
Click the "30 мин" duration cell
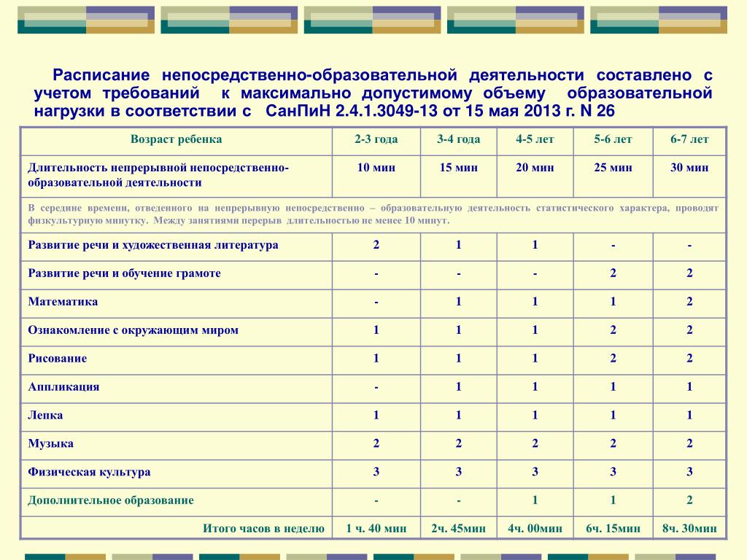tap(689, 168)
